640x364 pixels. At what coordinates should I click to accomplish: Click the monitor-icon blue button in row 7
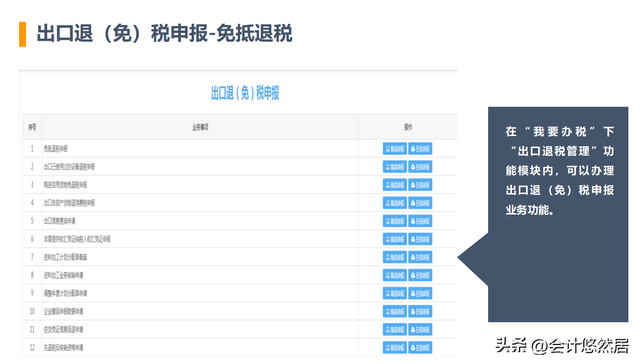pyautogui.click(x=394, y=257)
